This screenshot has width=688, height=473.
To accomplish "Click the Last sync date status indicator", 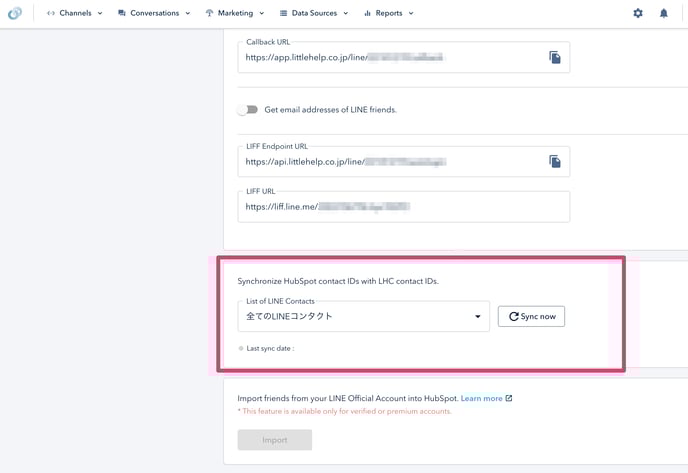I will point(241,348).
